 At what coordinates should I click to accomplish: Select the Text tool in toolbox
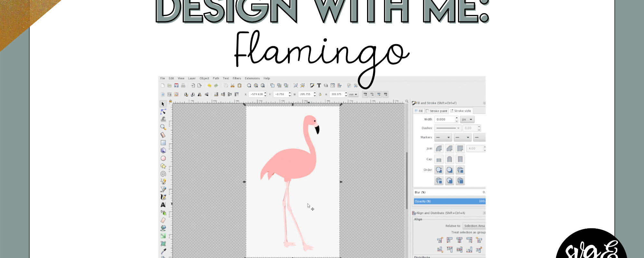click(163, 205)
